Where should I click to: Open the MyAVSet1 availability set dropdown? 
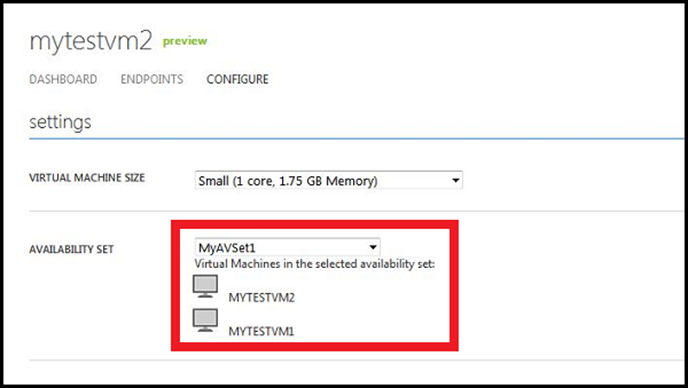coord(287,248)
